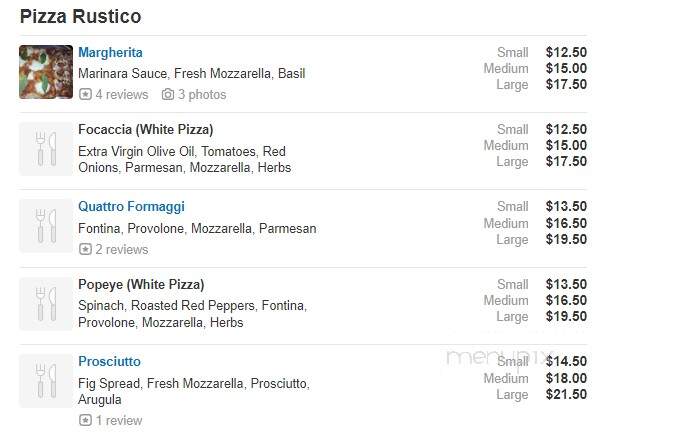The width and height of the screenshot is (679, 440).
Task: Open the Quattro Formaggi link
Action: coord(131,207)
